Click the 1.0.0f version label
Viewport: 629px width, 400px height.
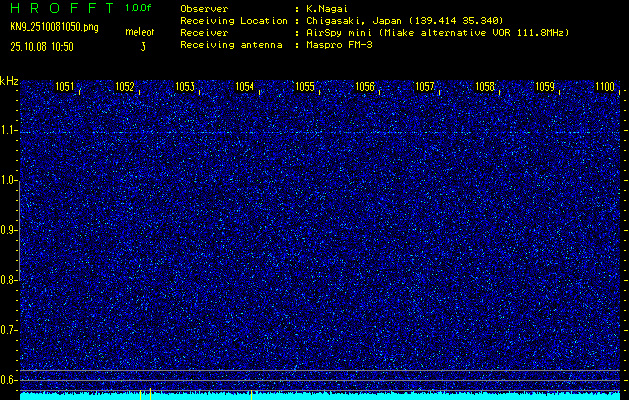[x=139, y=7]
